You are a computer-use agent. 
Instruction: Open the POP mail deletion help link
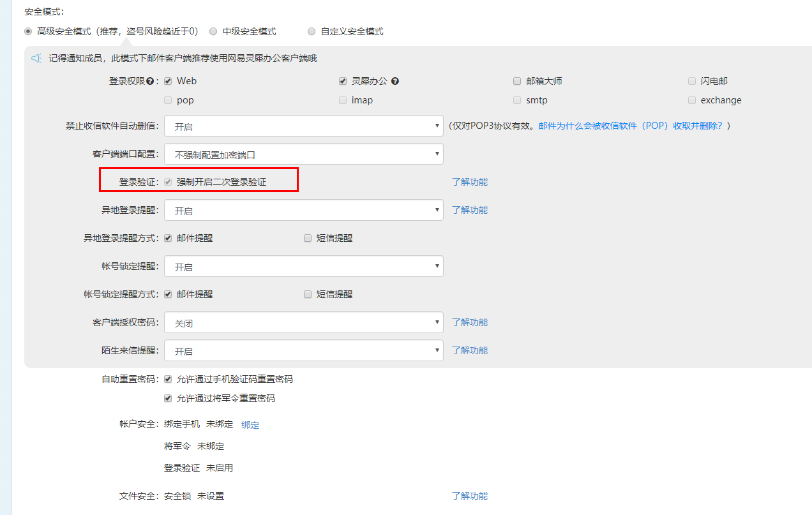pyautogui.click(x=634, y=126)
